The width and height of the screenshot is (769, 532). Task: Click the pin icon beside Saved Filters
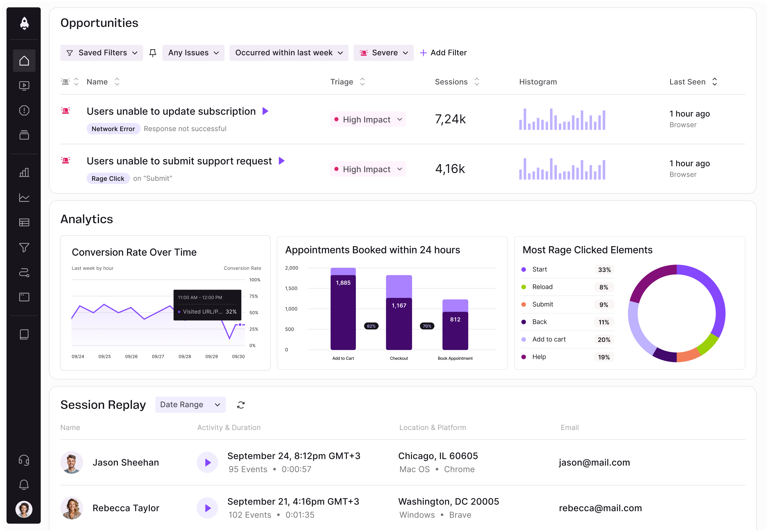click(153, 53)
